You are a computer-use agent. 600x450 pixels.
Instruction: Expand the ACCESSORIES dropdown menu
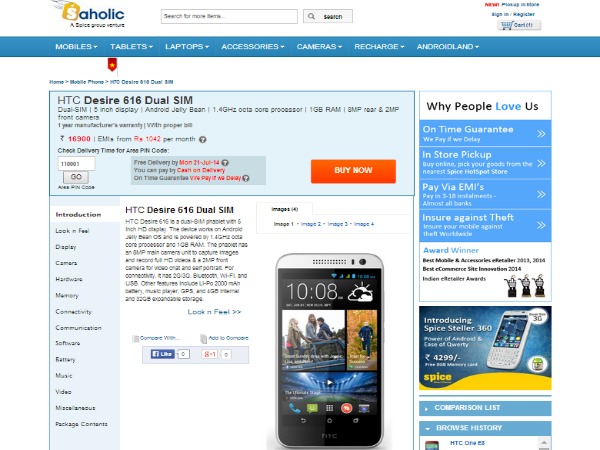point(253,47)
